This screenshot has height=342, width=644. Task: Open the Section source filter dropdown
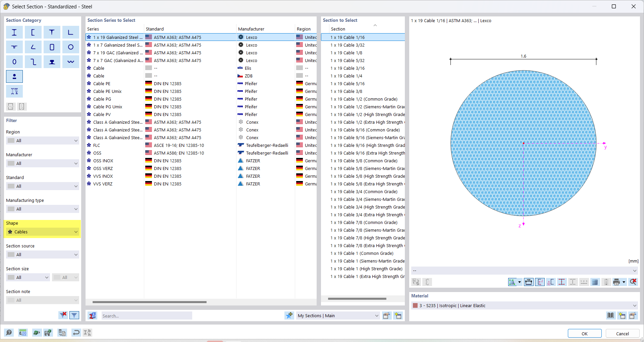pos(43,254)
